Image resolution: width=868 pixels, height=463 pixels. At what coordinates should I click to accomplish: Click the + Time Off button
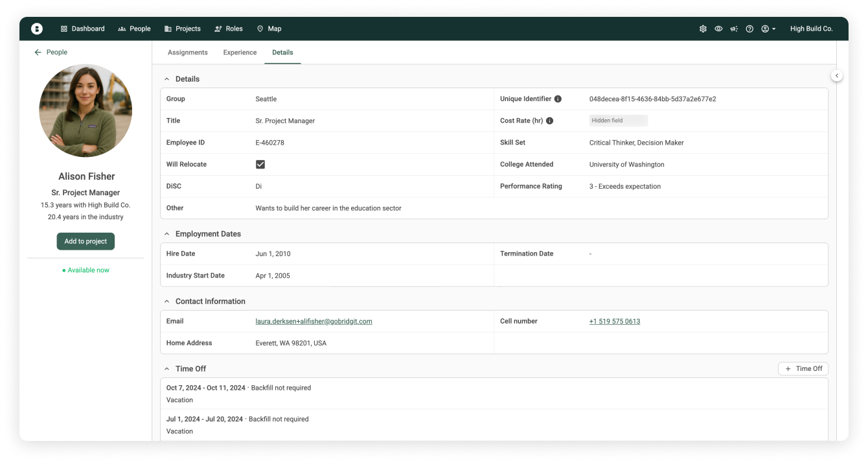(803, 369)
